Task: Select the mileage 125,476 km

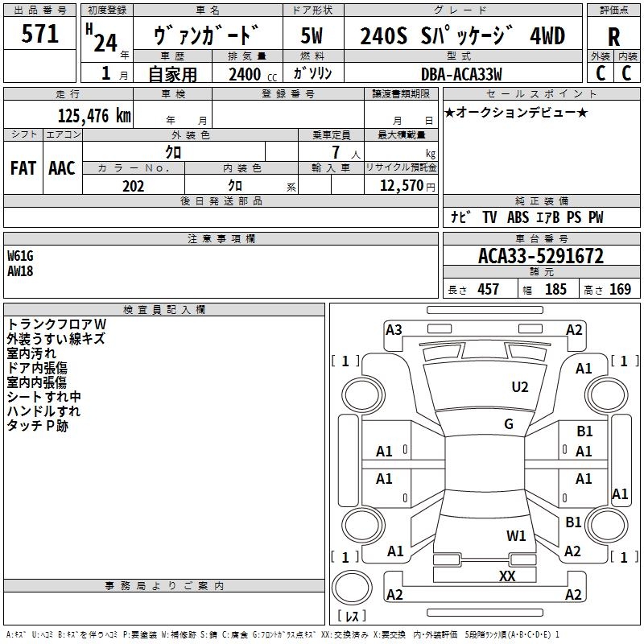Action: (94, 116)
